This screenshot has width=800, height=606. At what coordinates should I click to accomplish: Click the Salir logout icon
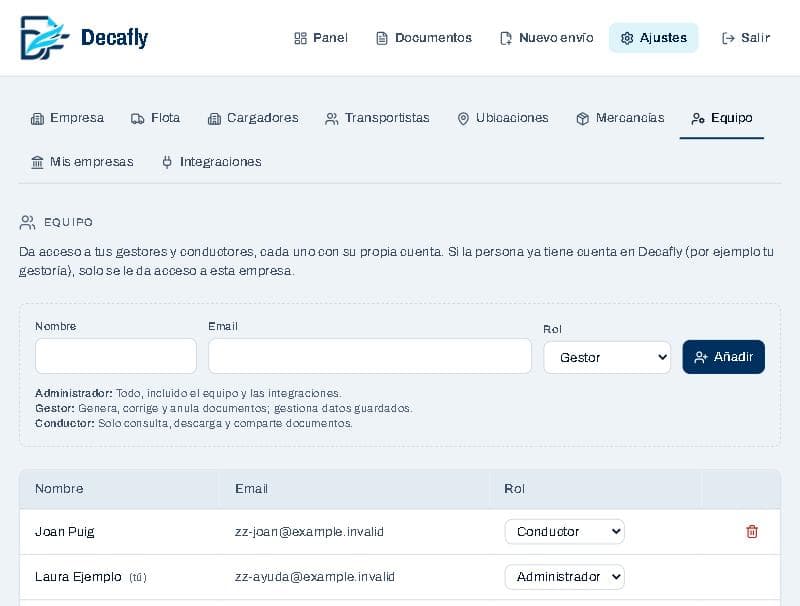click(728, 38)
